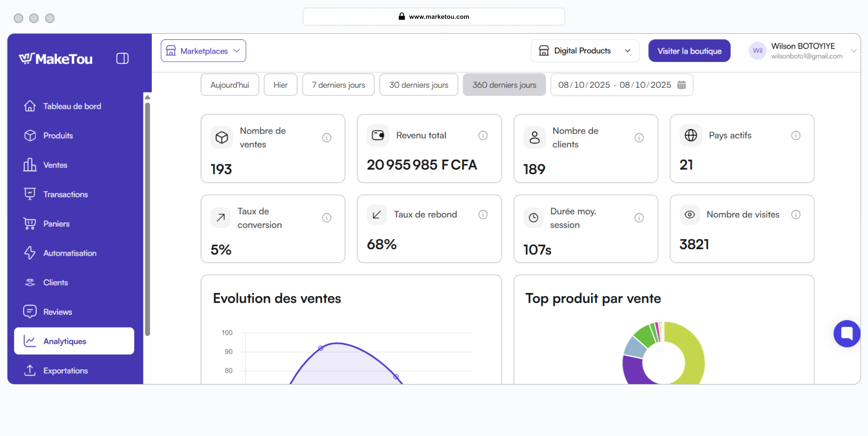Expand the Digital Products store selector

pos(585,51)
